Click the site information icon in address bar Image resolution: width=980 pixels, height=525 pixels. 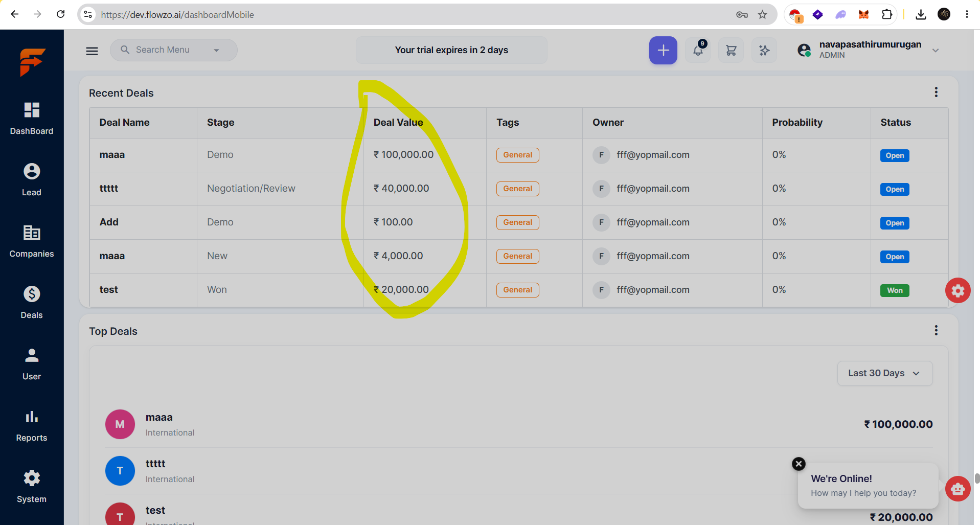88,14
